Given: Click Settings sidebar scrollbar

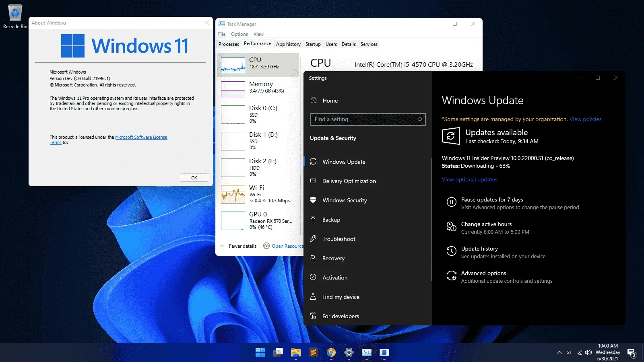Looking at the screenshot, I should click(x=431, y=220).
